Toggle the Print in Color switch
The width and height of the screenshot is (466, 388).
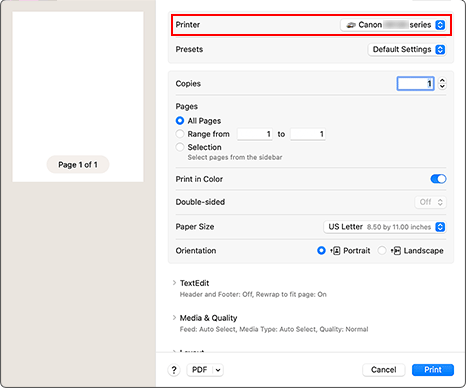point(438,179)
